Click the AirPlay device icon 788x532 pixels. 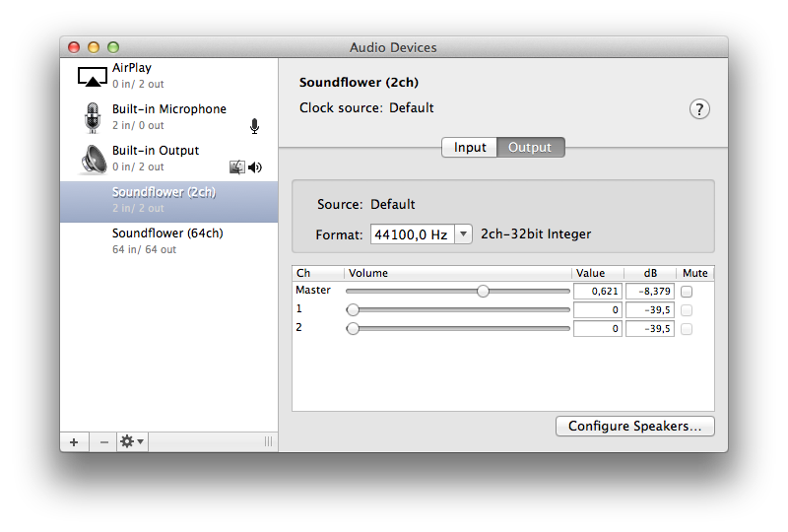coord(92,77)
